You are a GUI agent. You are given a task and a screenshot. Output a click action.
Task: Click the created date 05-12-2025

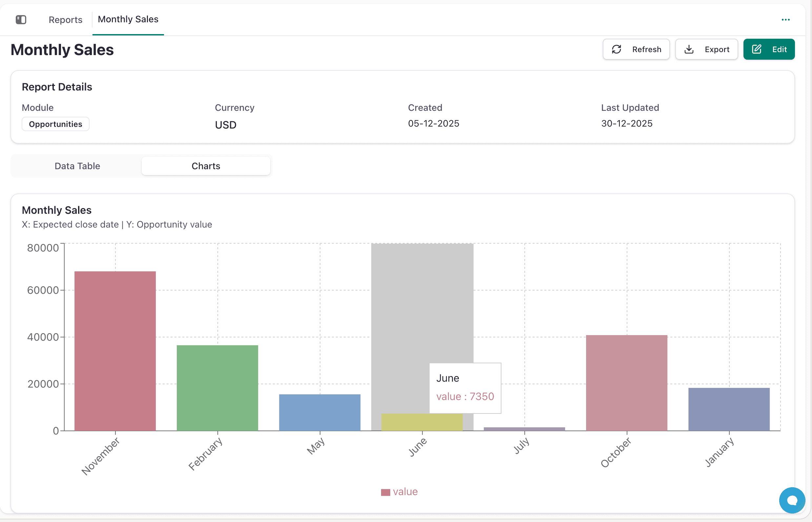pyautogui.click(x=433, y=123)
